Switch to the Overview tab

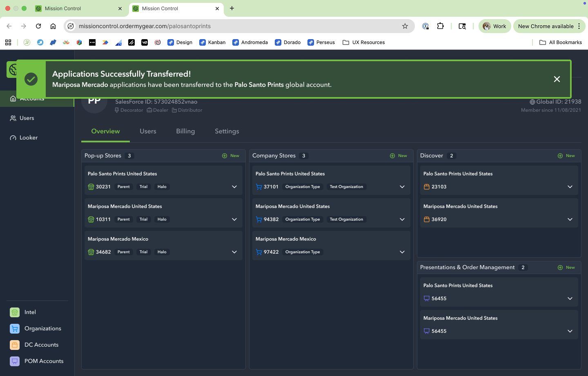(105, 131)
